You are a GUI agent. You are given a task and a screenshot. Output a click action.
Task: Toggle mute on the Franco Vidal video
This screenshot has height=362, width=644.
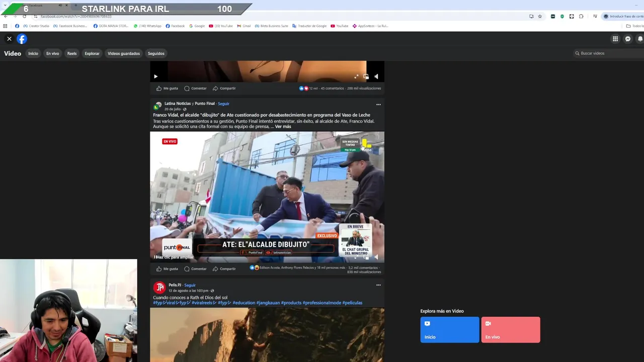(x=376, y=257)
